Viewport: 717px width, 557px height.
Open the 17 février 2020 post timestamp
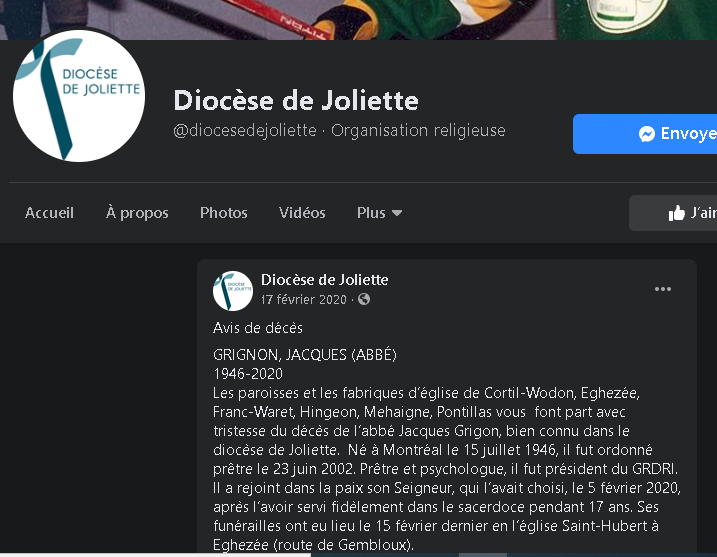[304, 300]
